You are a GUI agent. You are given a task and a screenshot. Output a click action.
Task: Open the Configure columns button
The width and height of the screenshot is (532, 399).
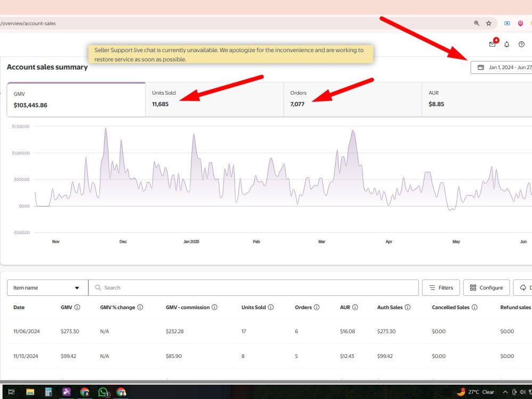tap(486, 288)
